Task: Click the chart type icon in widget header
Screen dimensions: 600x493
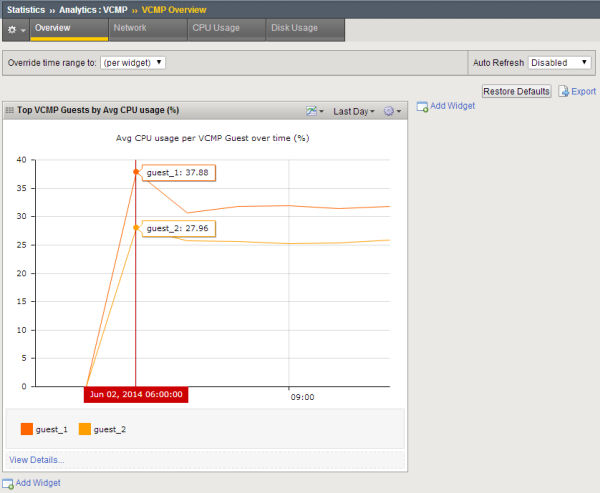Action: (313, 111)
